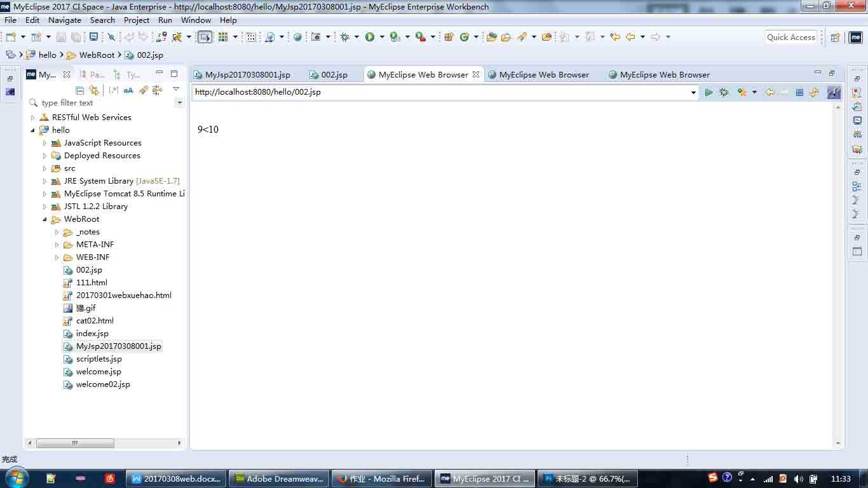Open the URL address history dropdown
Image resolution: width=868 pixels, height=488 pixels.
[693, 93]
